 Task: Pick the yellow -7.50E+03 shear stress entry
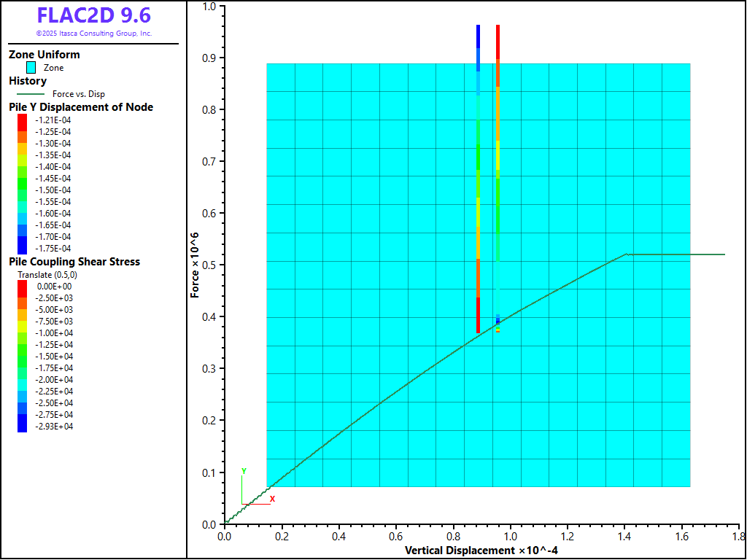tap(22, 321)
